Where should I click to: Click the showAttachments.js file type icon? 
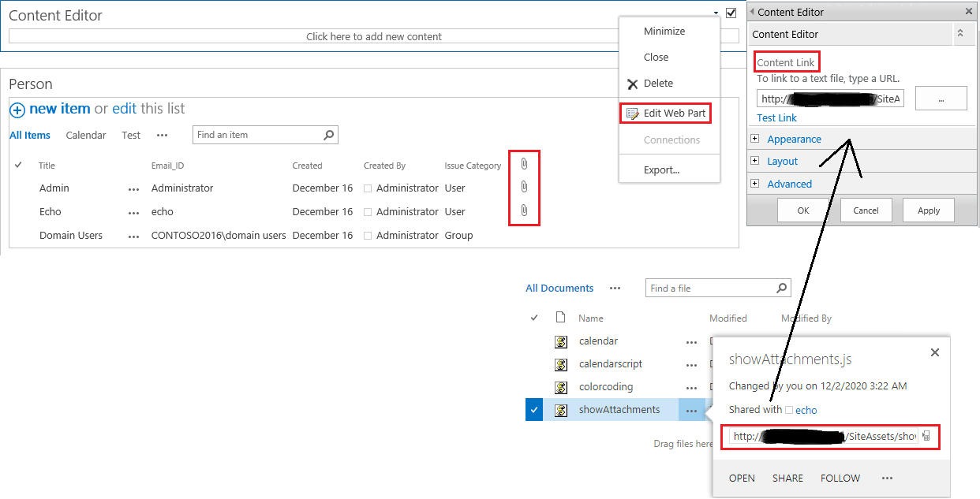coord(560,409)
